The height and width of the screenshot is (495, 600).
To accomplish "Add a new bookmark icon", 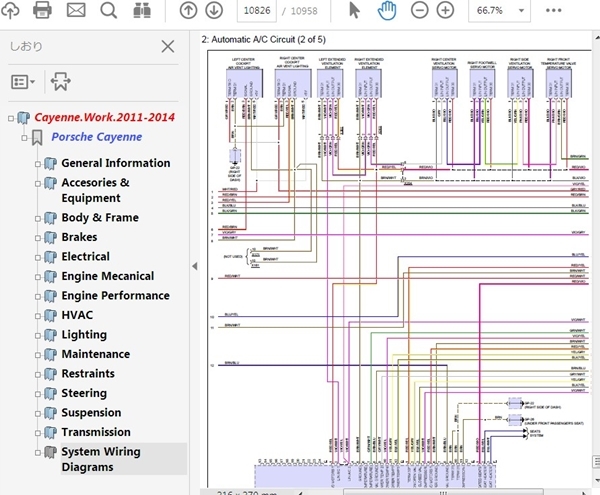I will (x=60, y=81).
